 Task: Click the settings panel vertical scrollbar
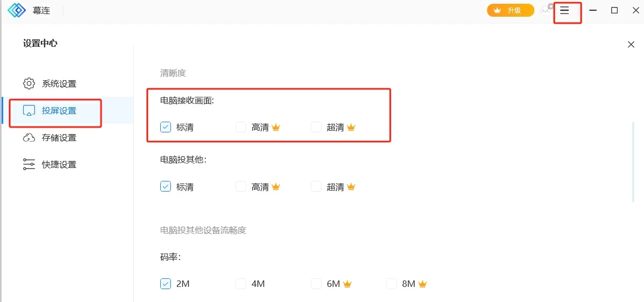point(633,162)
